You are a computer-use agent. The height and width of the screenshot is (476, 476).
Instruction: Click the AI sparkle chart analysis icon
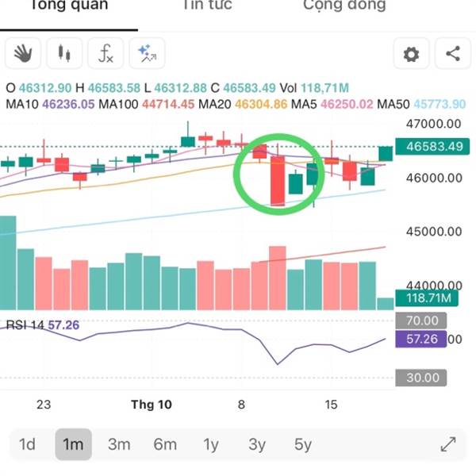[147, 54]
